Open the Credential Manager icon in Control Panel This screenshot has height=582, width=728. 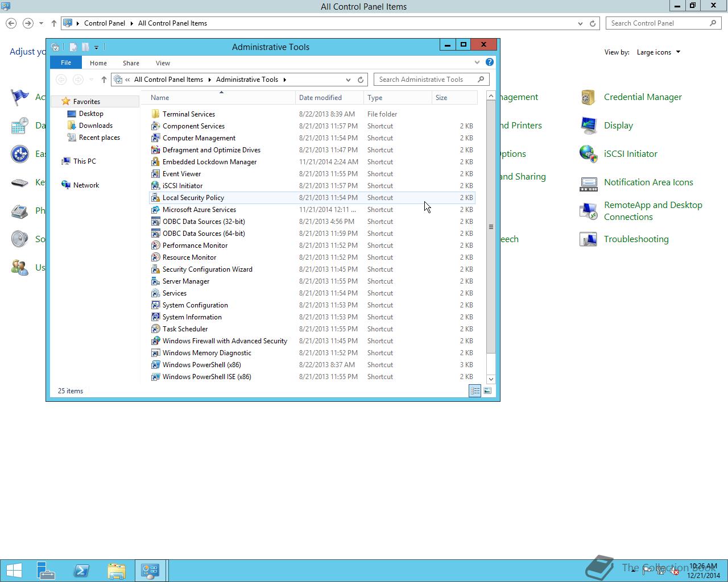pyautogui.click(x=588, y=97)
